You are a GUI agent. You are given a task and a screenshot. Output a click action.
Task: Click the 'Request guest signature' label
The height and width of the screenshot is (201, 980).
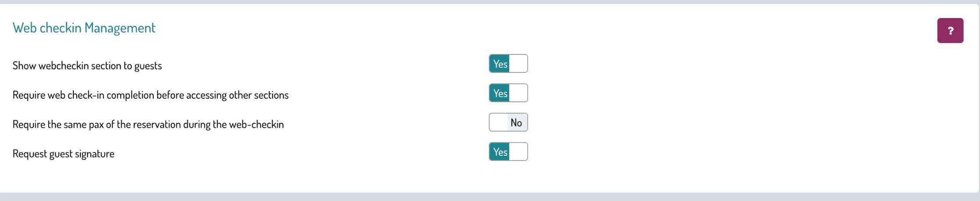(x=63, y=154)
